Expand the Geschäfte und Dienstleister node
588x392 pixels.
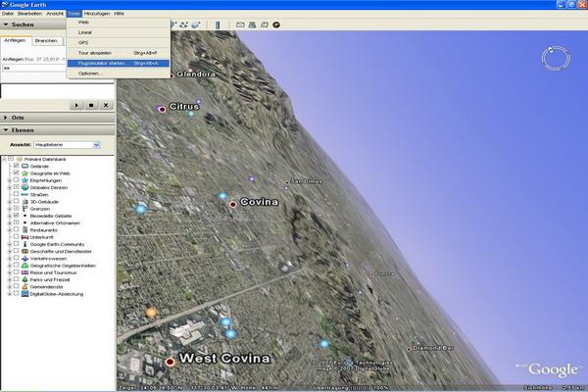point(10,251)
